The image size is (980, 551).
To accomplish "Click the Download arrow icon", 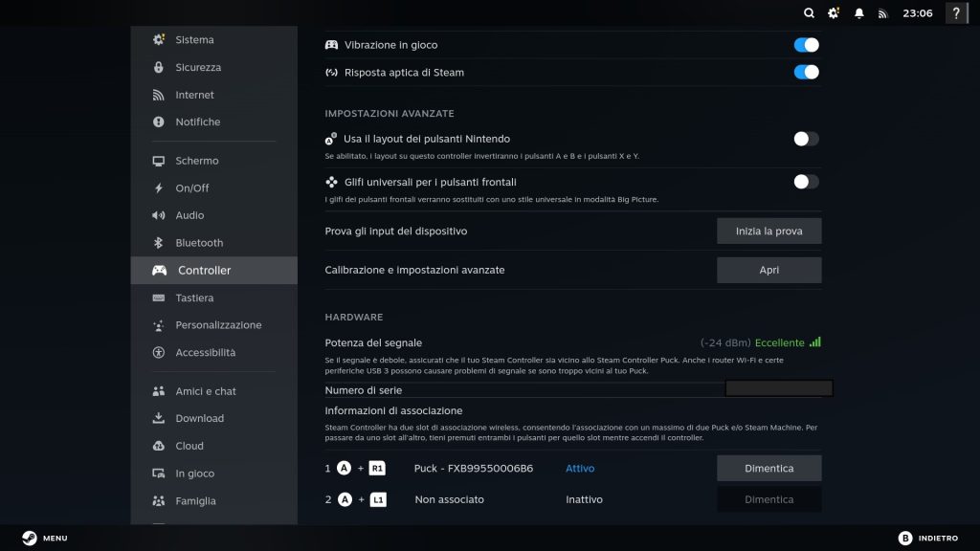I will [159, 418].
